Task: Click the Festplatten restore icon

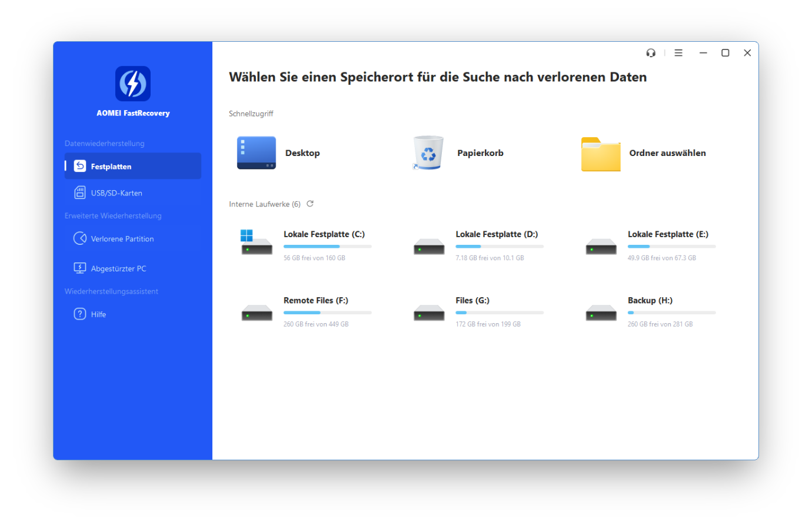Action: coord(80,166)
